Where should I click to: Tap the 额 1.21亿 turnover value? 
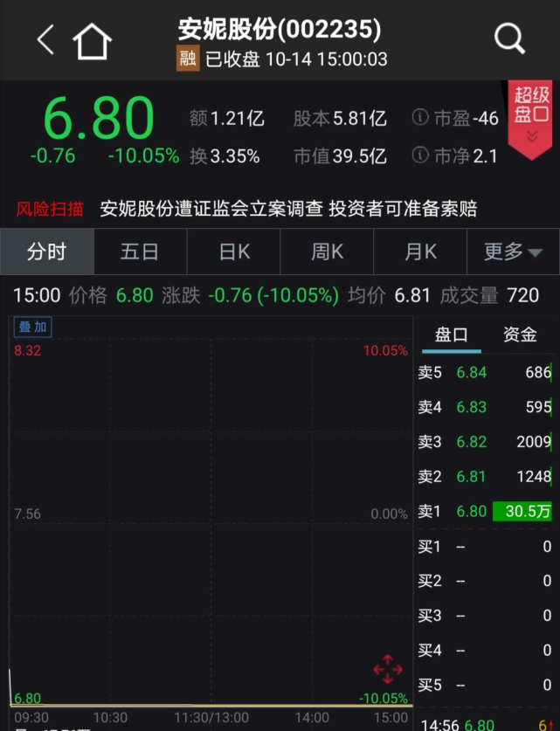pyautogui.click(x=227, y=118)
